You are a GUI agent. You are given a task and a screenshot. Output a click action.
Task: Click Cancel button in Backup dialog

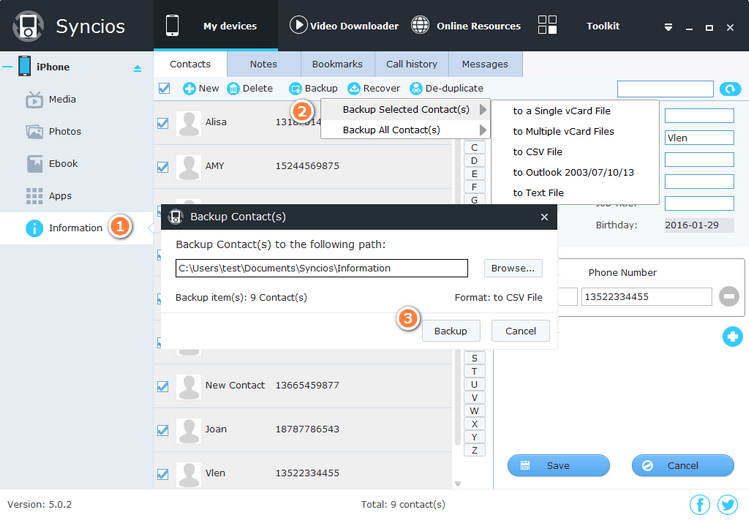point(521,331)
